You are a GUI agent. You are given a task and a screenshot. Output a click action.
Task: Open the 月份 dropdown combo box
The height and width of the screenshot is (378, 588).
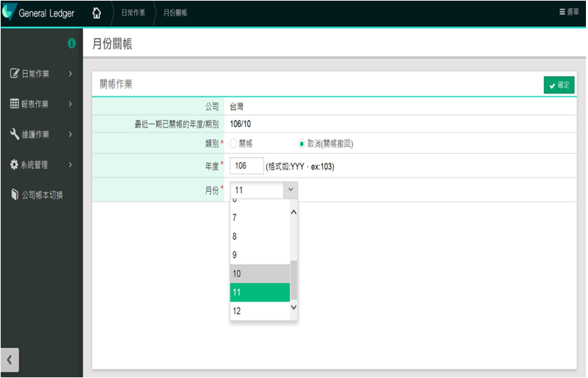(x=264, y=190)
